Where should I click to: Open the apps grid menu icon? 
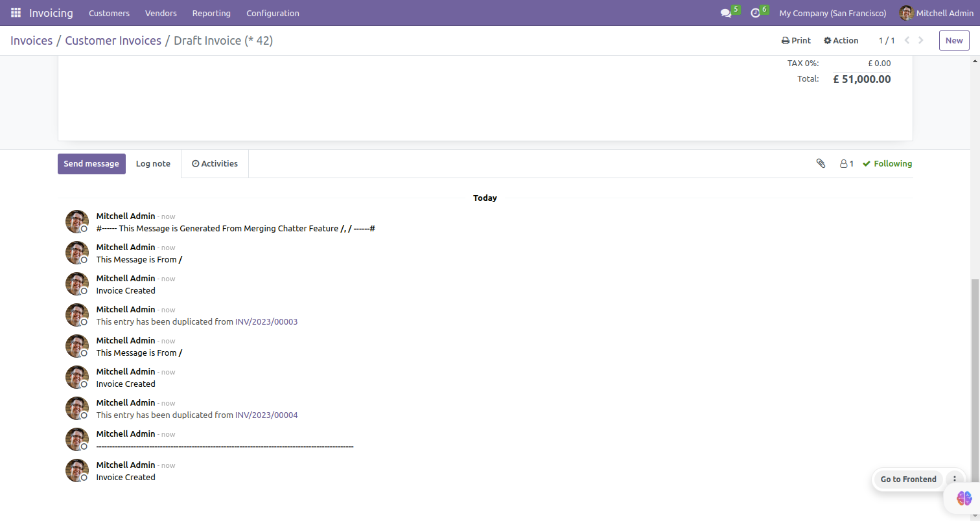(x=16, y=13)
